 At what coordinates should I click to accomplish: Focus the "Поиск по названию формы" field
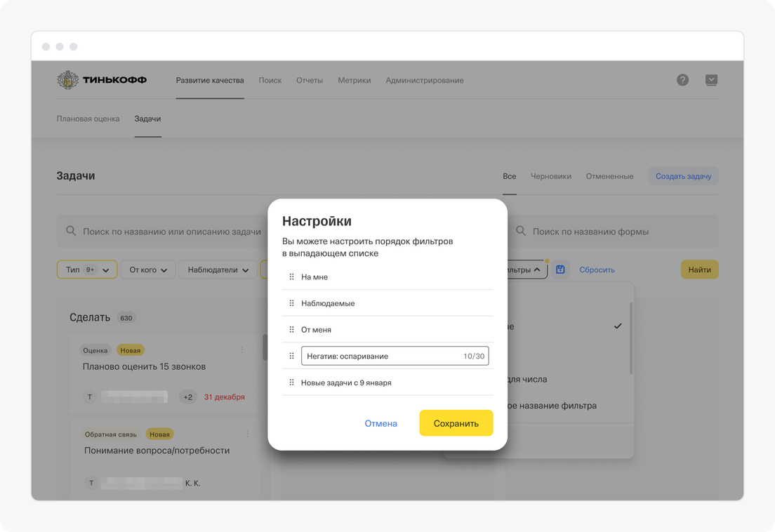click(x=613, y=231)
